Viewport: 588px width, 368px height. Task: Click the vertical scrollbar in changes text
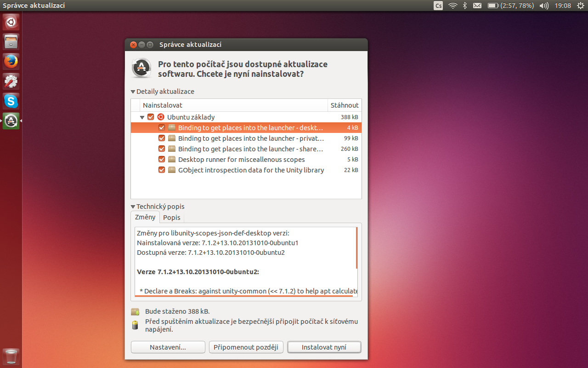coord(356,247)
